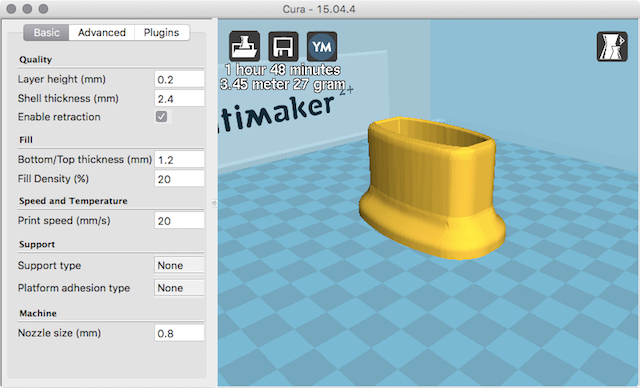Viewport: 640px width, 388px height.
Task: Select the yellow 3D model
Action: pyautogui.click(x=433, y=188)
